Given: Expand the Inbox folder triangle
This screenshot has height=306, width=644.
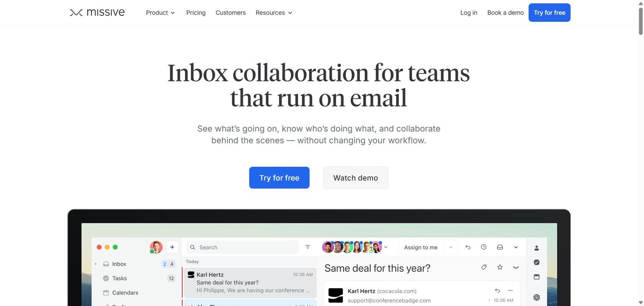Looking at the screenshot, I should coord(95,264).
